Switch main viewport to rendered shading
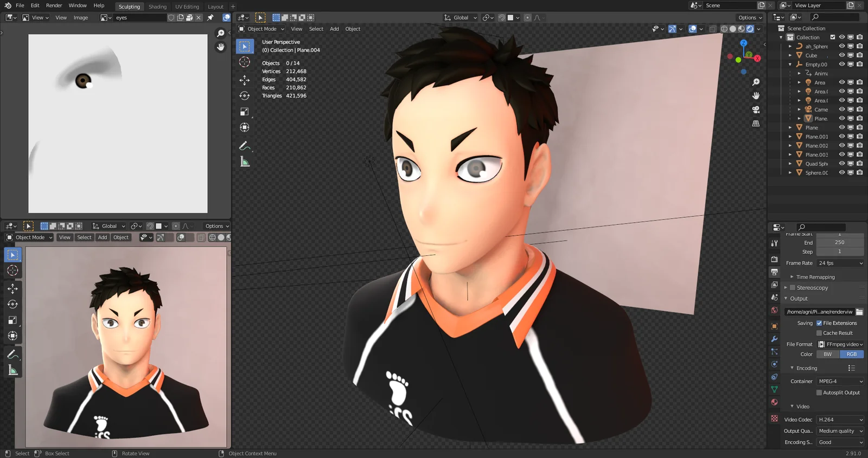868x458 pixels. click(x=750, y=29)
